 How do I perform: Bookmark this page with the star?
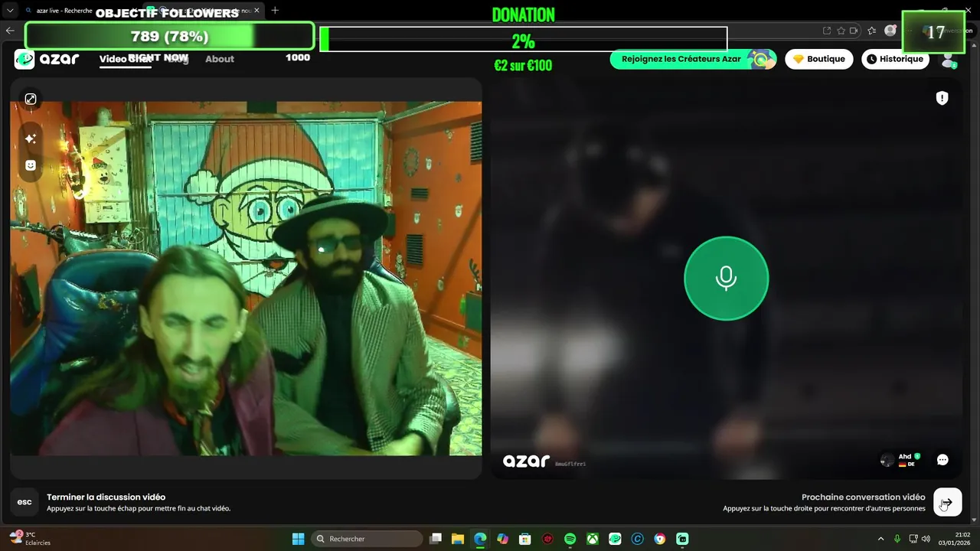pyautogui.click(x=841, y=31)
